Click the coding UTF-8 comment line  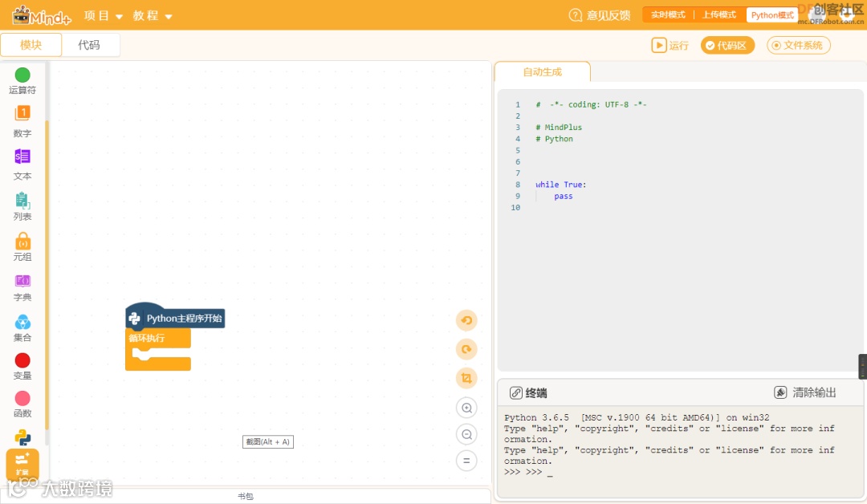pyautogui.click(x=591, y=104)
